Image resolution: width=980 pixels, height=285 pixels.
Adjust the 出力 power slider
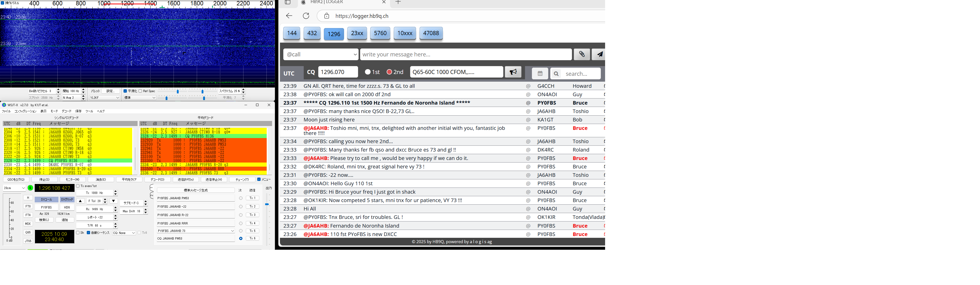267,204
